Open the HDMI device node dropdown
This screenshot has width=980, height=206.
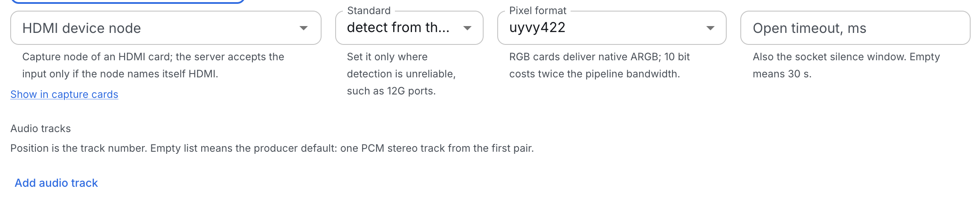(165, 28)
